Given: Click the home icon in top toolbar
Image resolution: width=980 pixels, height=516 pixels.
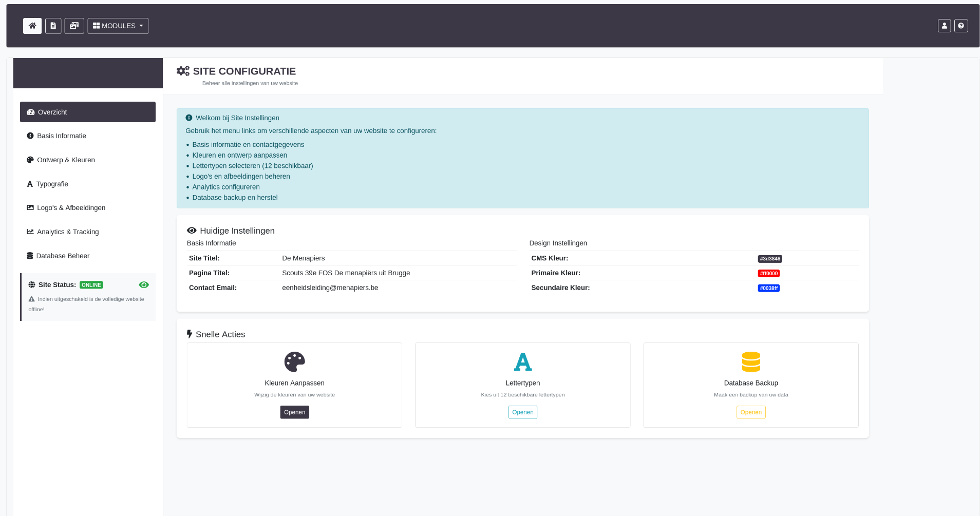Looking at the screenshot, I should pyautogui.click(x=32, y=26).
